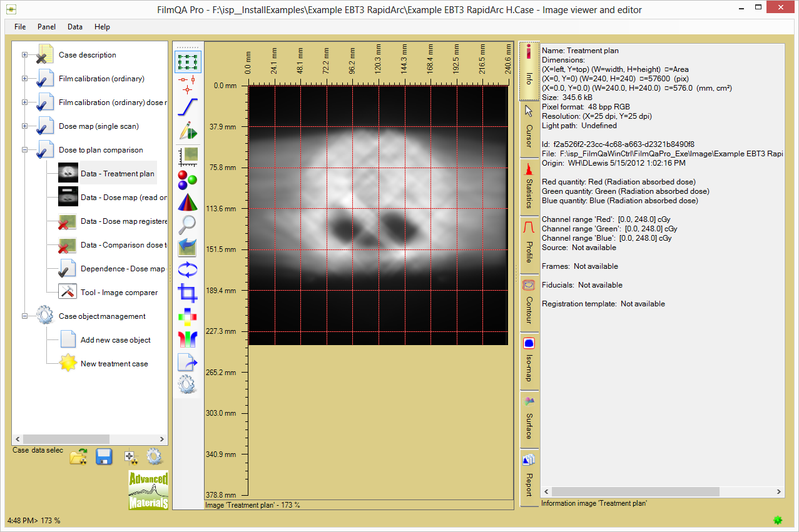Select Dependence - Dose map item
Viewport: 799px width, 532px height.
[123, 269]
